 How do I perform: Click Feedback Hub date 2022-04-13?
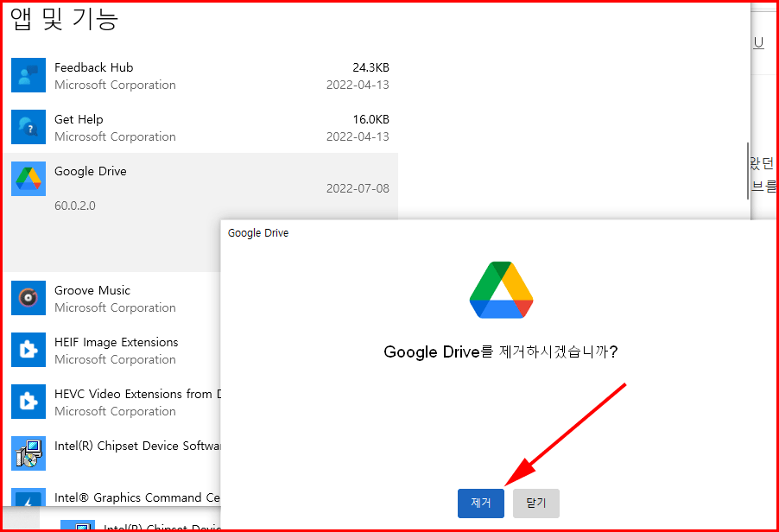tap(358, 85)
